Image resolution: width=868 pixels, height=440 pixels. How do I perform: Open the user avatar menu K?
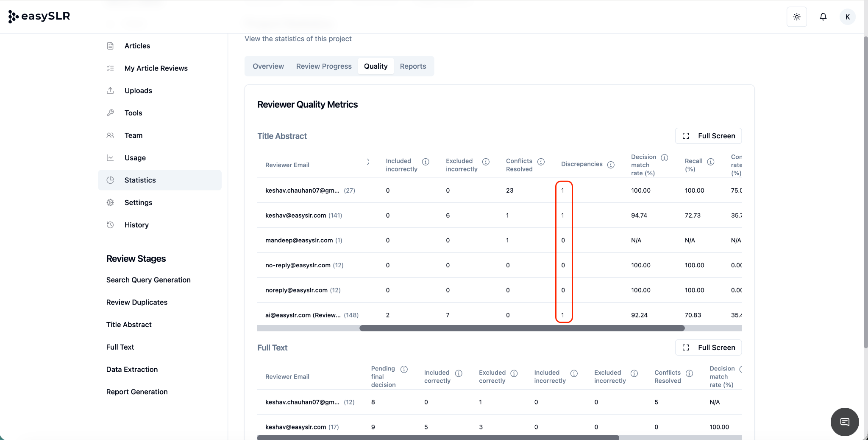[x=847, y=17]
